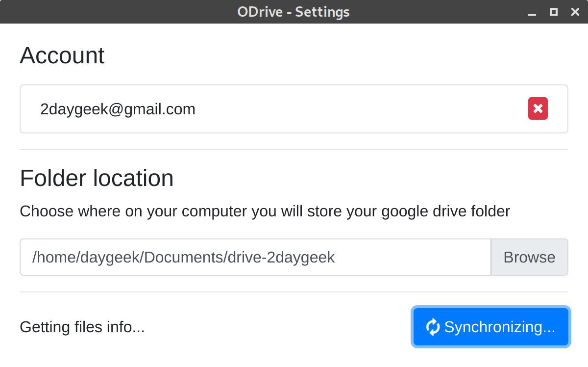Viewport: 588px width, 367px height.
Task: Click the 2daygeek@gmail.com account entry
Action: [118, 108]
